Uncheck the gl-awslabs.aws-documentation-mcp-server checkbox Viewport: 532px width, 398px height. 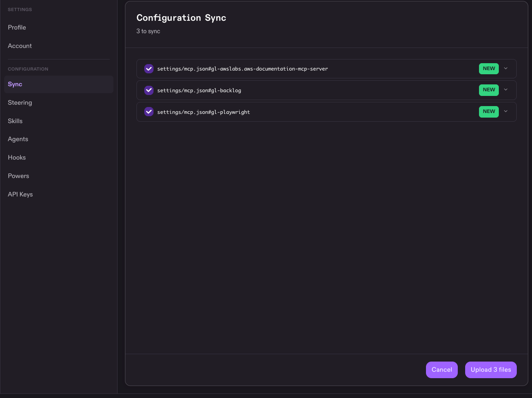tap(148, 69)
